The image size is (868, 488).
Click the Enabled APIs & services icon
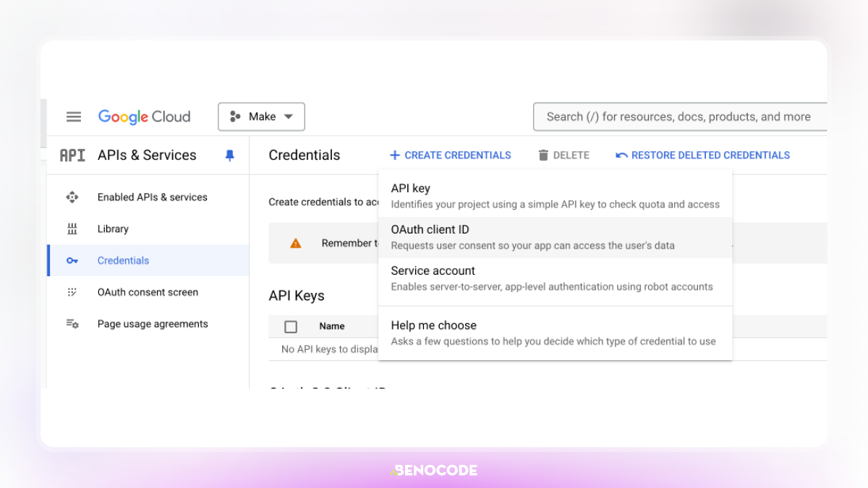tap(72, 197)
